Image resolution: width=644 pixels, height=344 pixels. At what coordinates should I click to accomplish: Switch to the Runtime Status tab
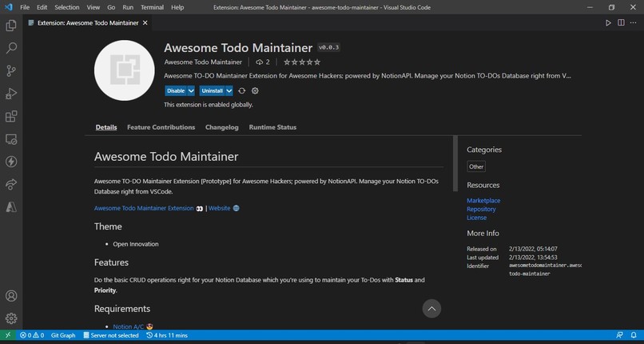(x=272, y=127)
